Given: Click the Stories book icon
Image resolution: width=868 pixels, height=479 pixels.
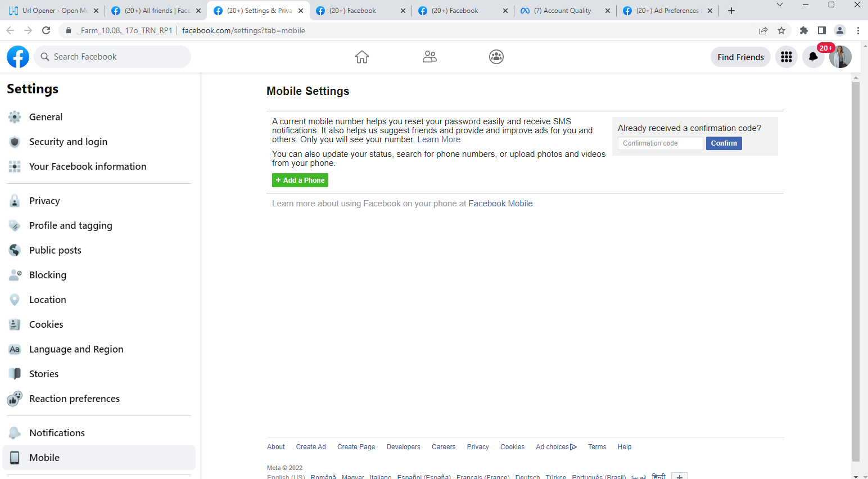Looking at the screenshot, I should click(x=15, y=374).
